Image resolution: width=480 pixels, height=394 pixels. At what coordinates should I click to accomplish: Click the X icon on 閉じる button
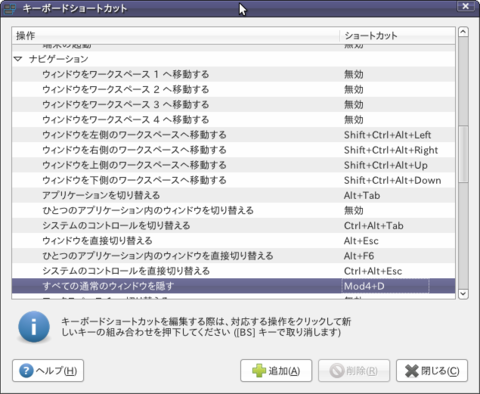(x=412, y=371)
